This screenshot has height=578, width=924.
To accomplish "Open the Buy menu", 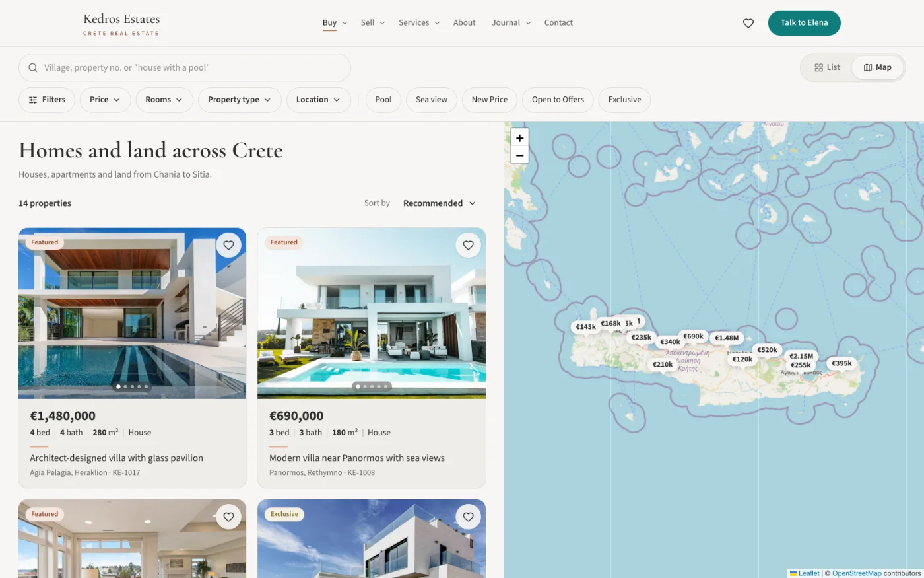I will 335,23.
